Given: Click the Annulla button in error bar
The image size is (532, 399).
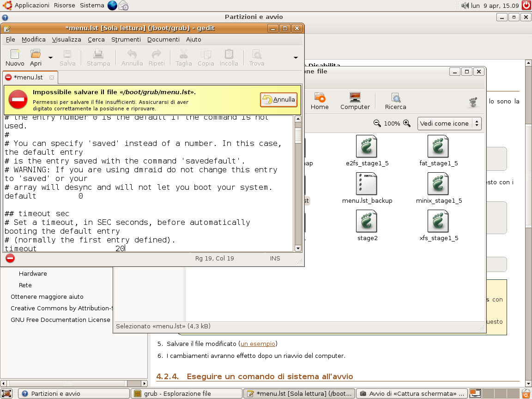Looking at the screenshot, I should [278, 100].
